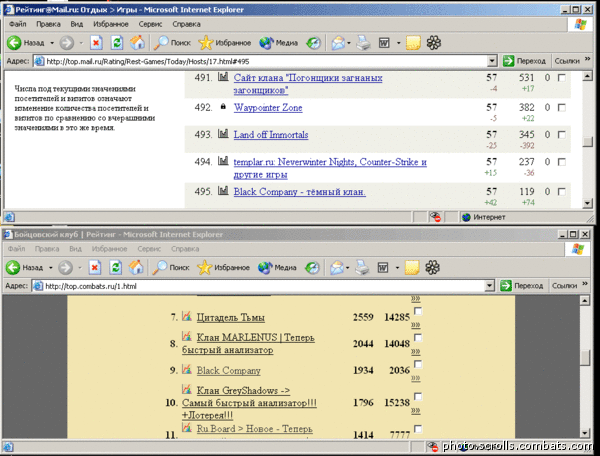Click yellow note icon in Mail.ru rating window
Viewport: 600px width, 456px height.
413,43
